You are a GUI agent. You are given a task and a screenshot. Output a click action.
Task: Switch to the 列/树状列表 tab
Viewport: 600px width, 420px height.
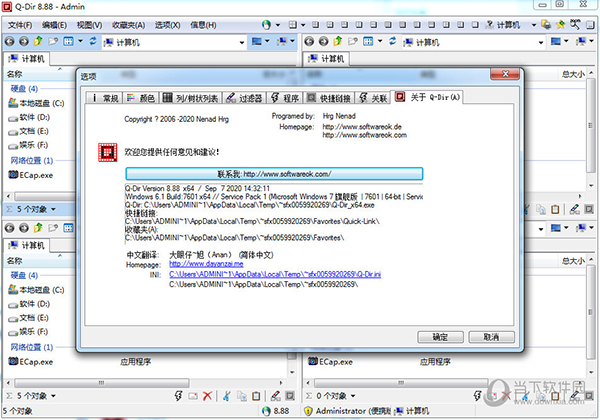pos(191,98)
